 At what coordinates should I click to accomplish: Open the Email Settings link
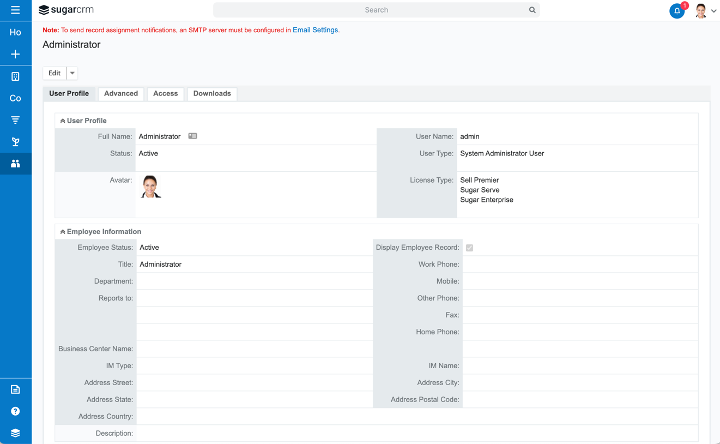click(315, 30)
